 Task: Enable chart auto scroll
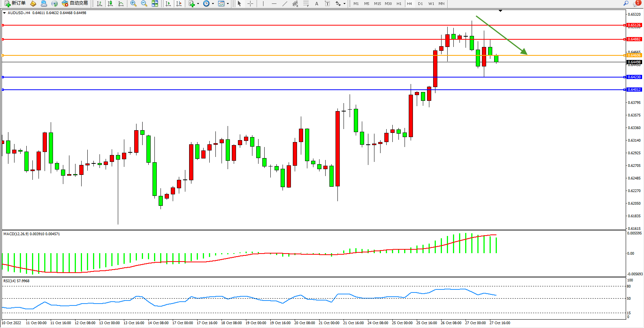(x=168, y=3)
